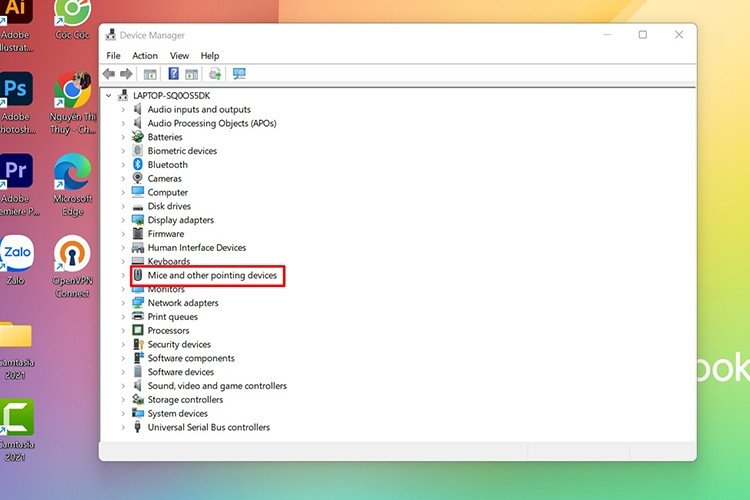Select the Software devices row
The height and width of the screenshot is (500, 750).
180,372
